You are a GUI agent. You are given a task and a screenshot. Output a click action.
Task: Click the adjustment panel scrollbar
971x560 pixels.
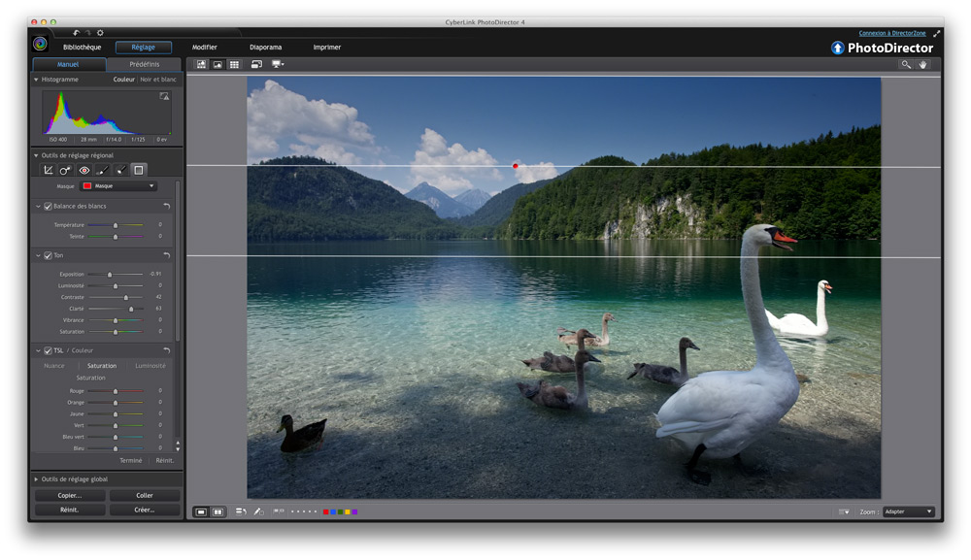click(178, 260)
